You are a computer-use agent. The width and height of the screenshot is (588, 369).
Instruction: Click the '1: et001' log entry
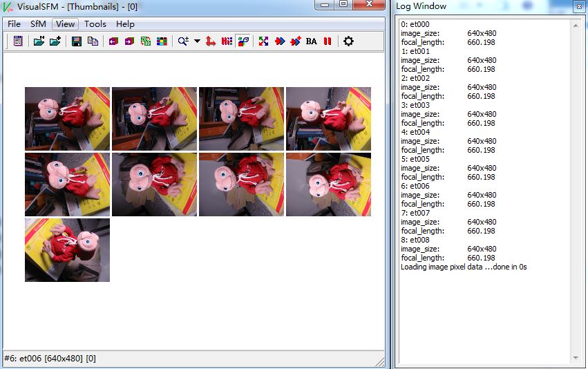[415, 51]
